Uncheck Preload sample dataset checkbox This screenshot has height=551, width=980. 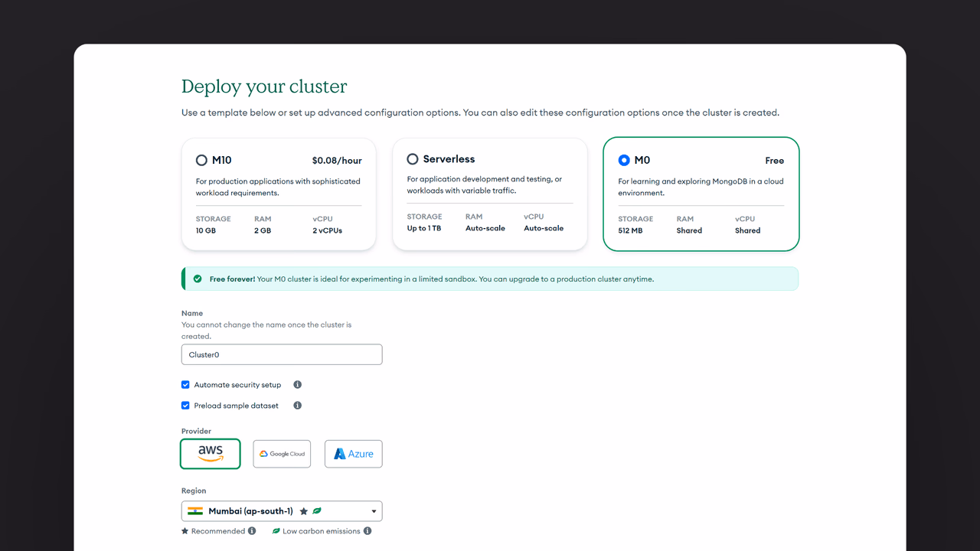coord(185,406)
